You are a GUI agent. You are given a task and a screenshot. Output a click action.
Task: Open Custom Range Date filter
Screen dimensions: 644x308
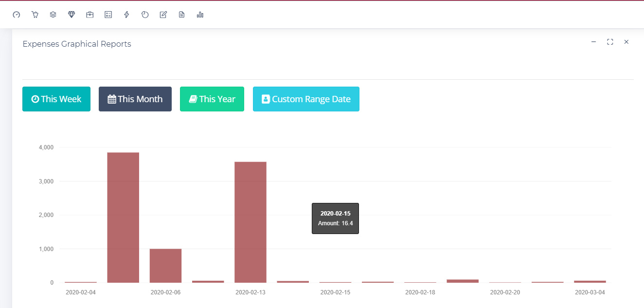(x=306, y=99)
